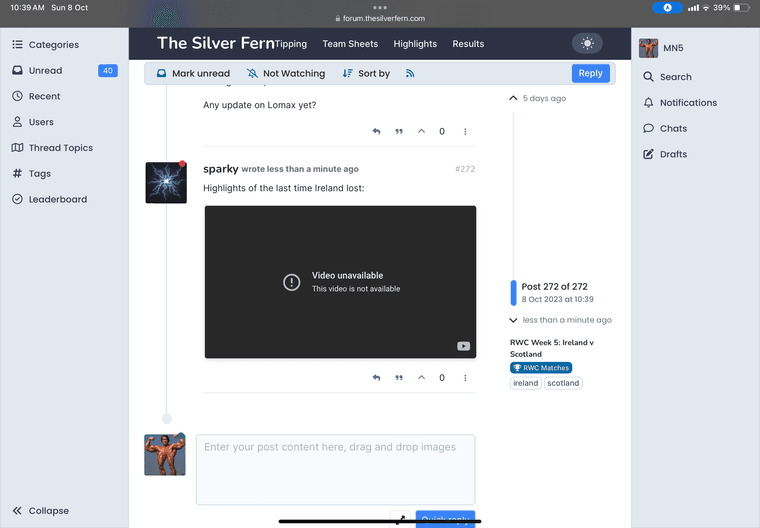This screenshot has width=760, height=528.
Task: Open three-dot menu on sparky's post
Action: coord(465,378)
